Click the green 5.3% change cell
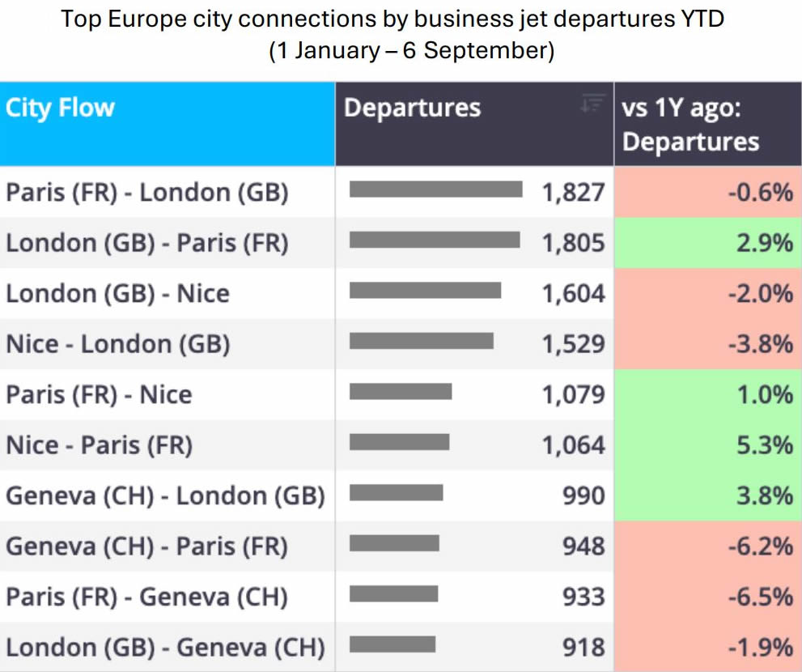Viewport: 802px width, 672px height. click(708, 445)
